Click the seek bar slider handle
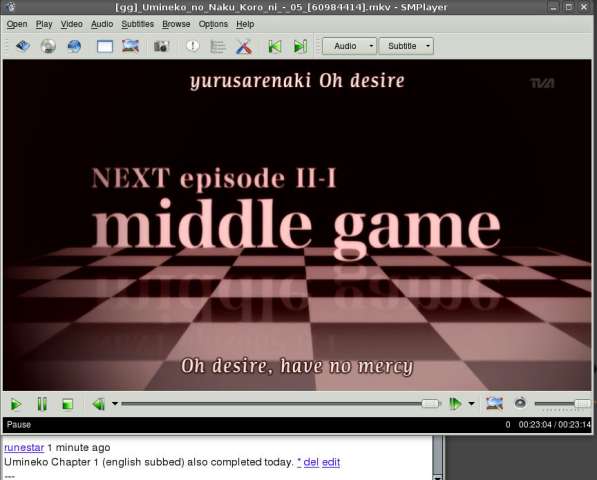The height and width of the screenshot is (480, 597). tap(430, 404)
